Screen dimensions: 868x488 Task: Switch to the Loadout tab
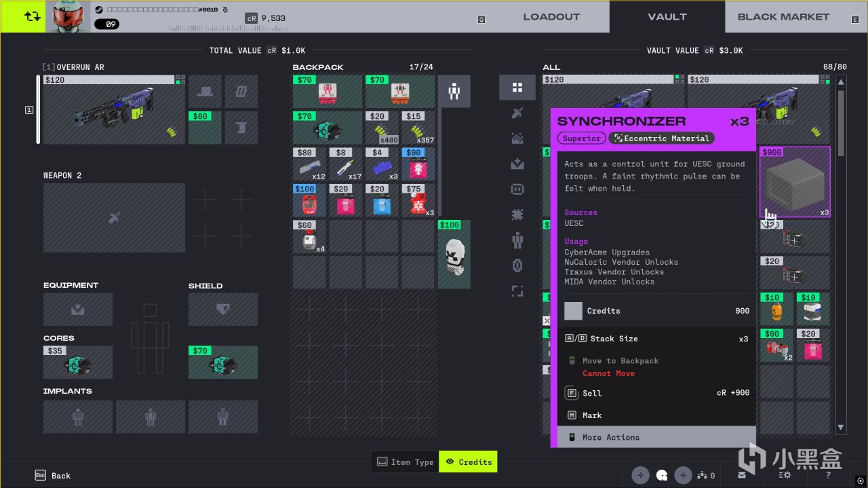(551, 16)
